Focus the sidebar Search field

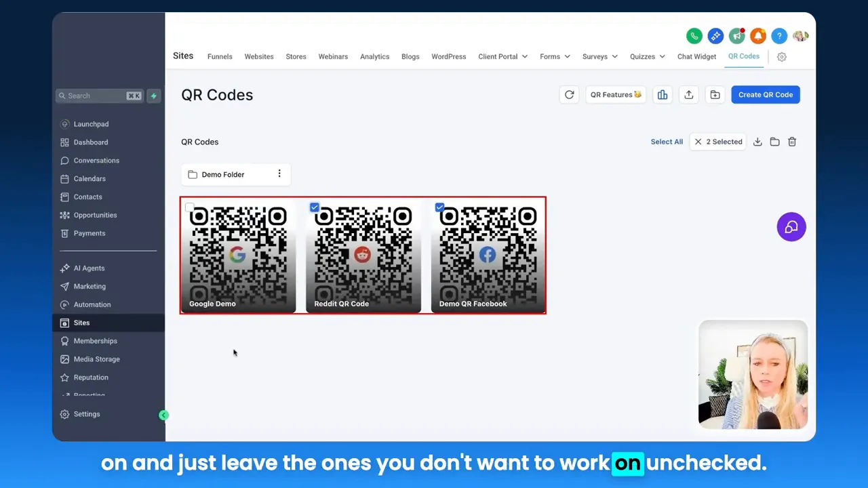point(100,96)
